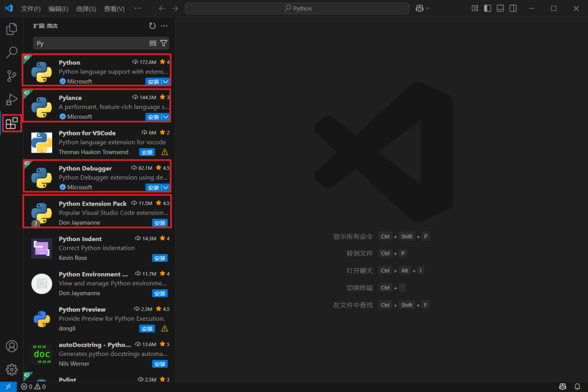Select the Python Indent extension icon
588x392 pixels.
[x=41, y=249]
